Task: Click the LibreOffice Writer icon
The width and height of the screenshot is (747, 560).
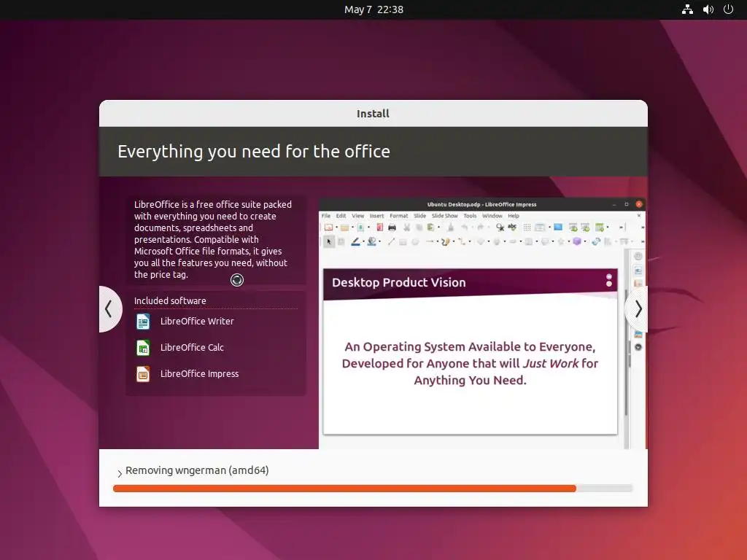Action: pos(143,322)
